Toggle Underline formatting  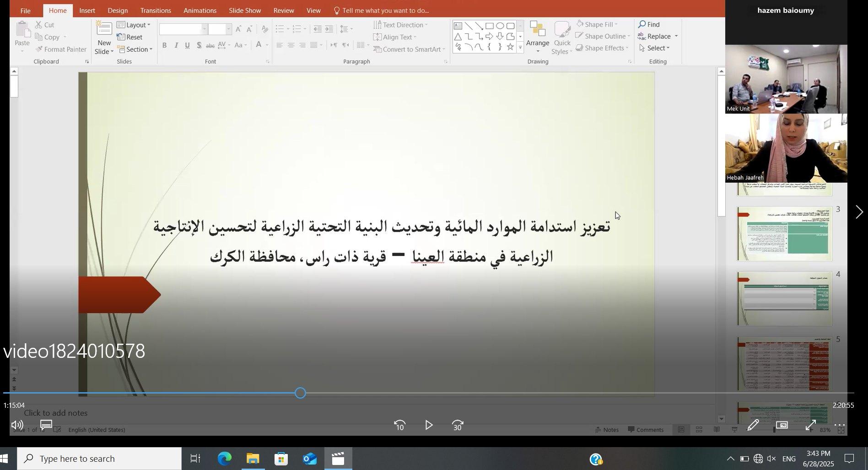187,45
